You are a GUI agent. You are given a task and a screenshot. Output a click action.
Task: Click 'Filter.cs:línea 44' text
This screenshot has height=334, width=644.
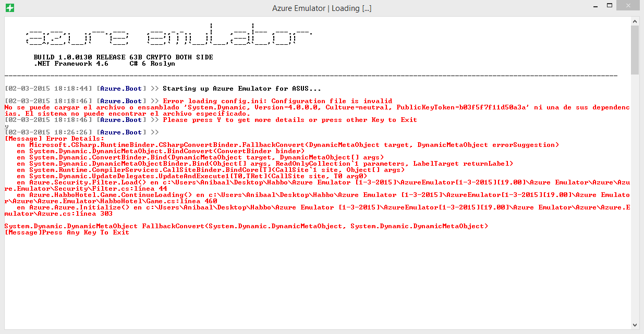(x=129, y=189)
